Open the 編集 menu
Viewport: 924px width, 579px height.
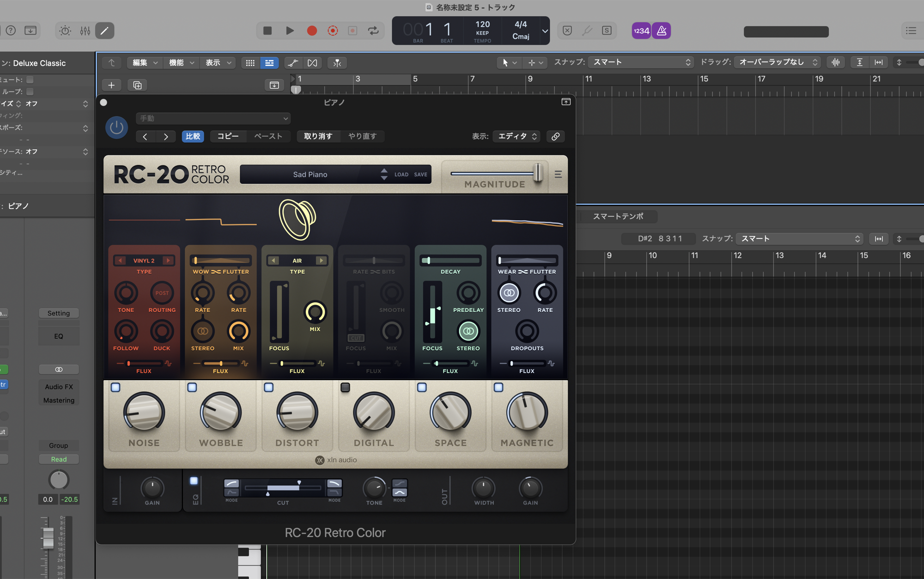click(x=145, y=62)
